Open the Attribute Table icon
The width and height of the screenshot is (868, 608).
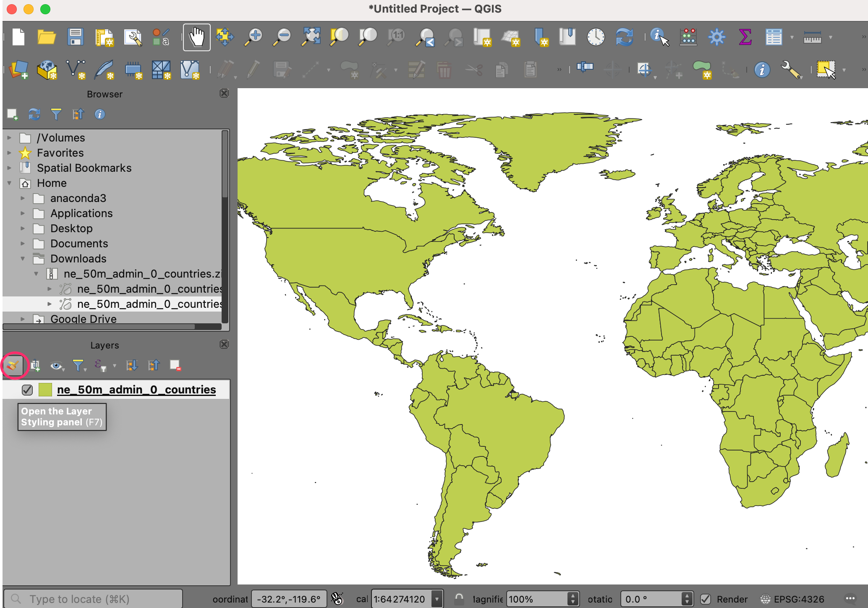pos(773,37)
